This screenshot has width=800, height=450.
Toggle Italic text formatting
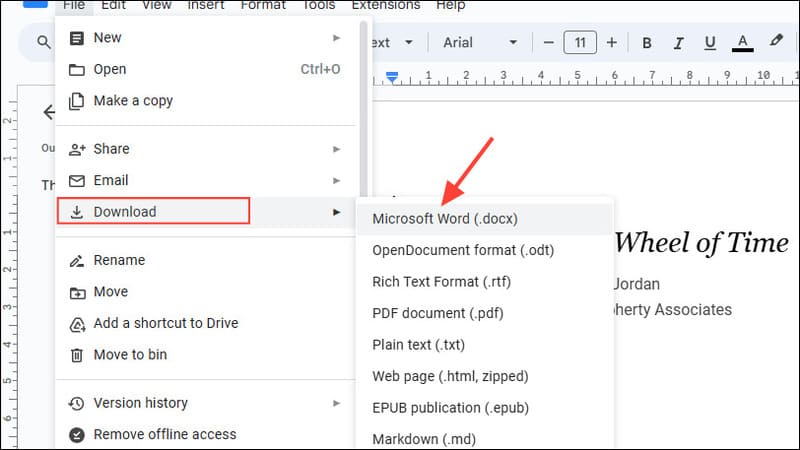(x=678, y=43)
